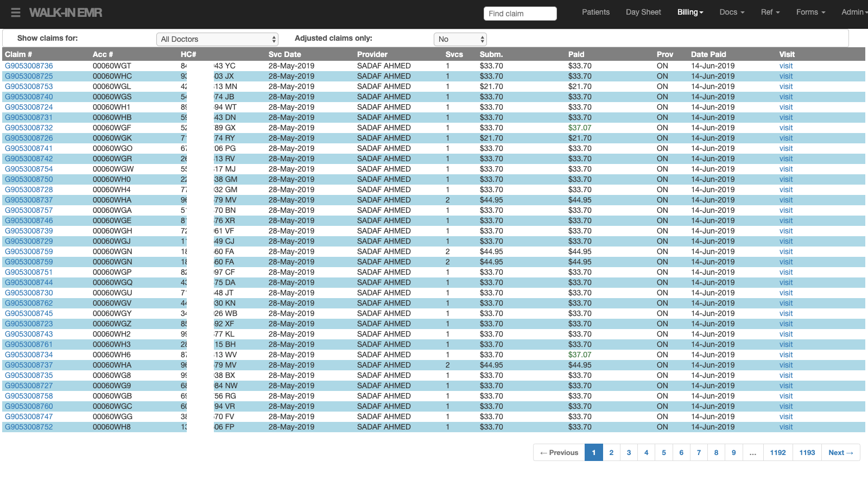The height and width of the screenshot is (480, 868).
Task: Go to the Previous page
Action: click(x=559, y=452)
